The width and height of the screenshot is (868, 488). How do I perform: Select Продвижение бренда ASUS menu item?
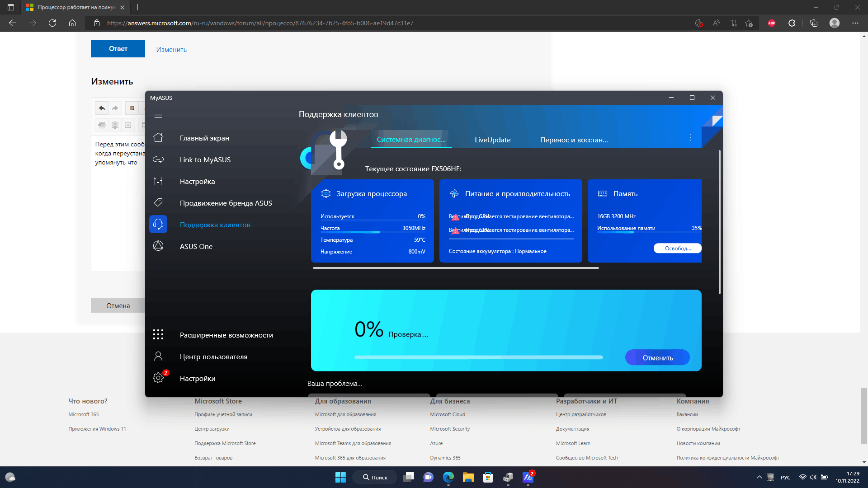[x=226, y=203]
